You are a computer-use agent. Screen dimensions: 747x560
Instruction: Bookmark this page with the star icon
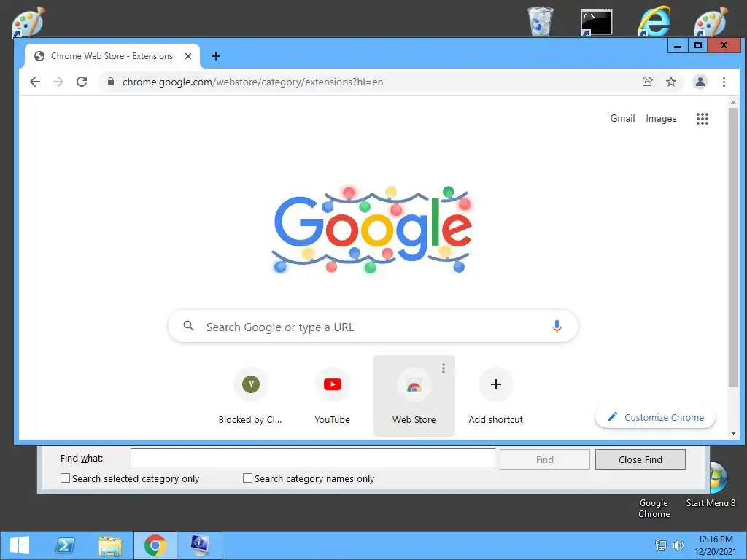pyautogui.click(x=671, y=82)
